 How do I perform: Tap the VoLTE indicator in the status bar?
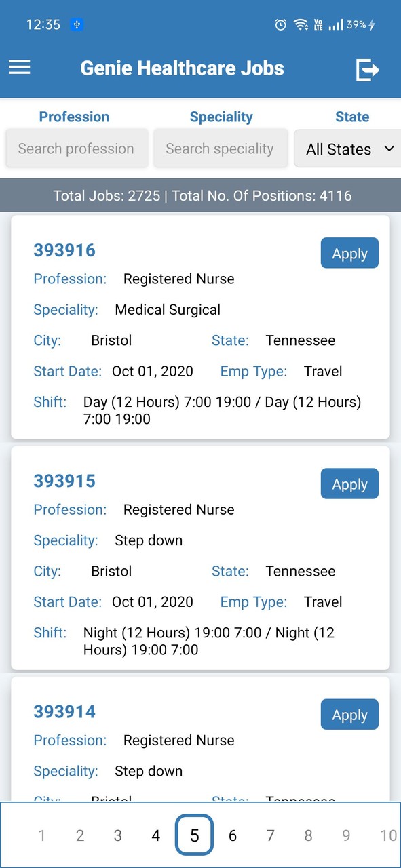318,24
